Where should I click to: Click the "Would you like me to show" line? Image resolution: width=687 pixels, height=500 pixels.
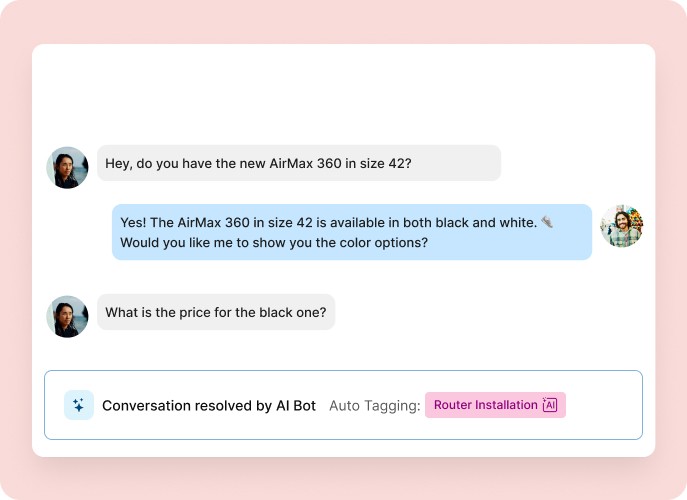coord(260,242)
